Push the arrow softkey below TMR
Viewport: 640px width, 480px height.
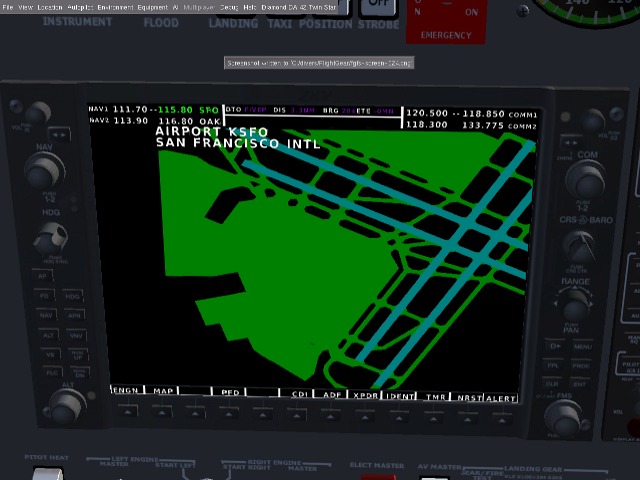click(x=433, y=418)
